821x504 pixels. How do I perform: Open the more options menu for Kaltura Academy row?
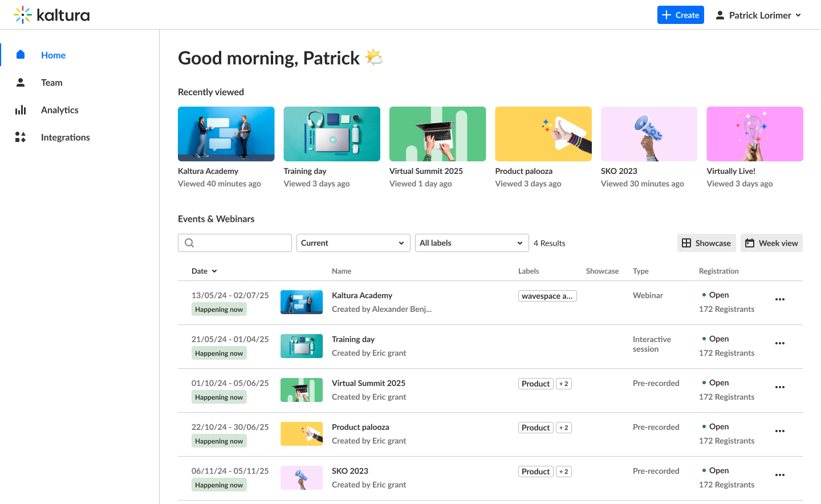point(780,299)
